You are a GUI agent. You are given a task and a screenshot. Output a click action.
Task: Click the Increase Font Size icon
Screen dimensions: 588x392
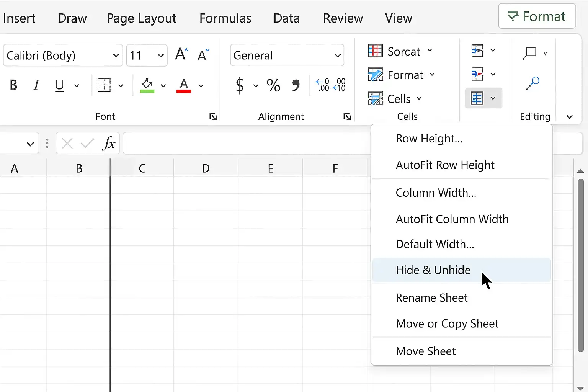pos(182,54)
